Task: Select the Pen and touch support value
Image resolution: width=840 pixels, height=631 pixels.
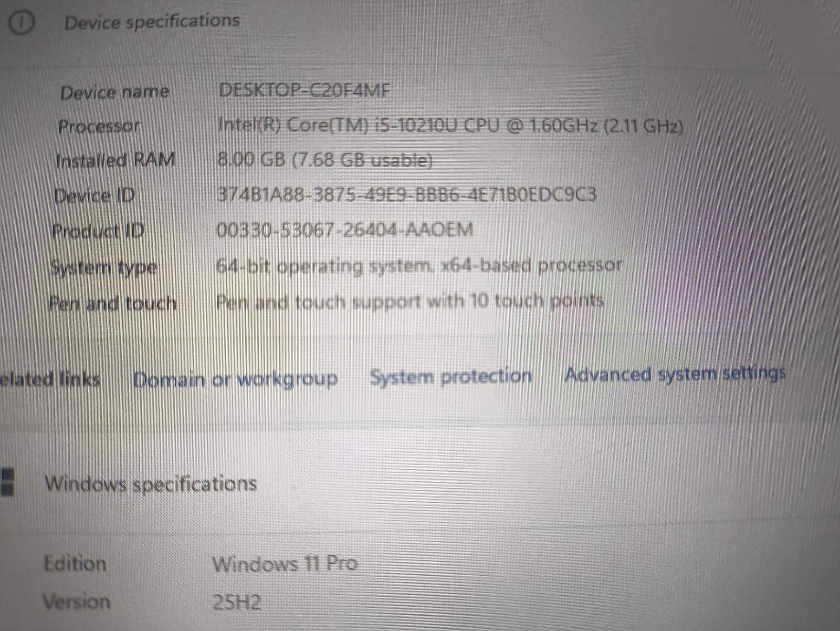Action: [410, 302]
